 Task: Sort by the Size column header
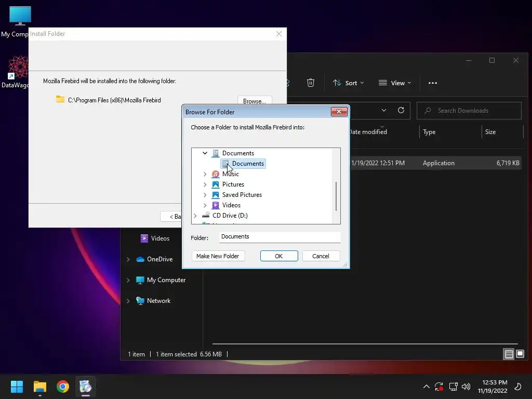tap(490, 132)
